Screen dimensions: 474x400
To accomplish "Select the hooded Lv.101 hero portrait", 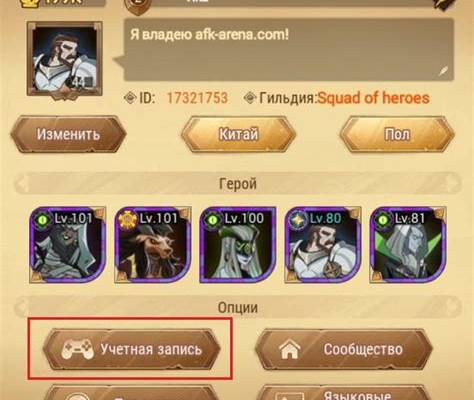I will (x=68, y=245).
